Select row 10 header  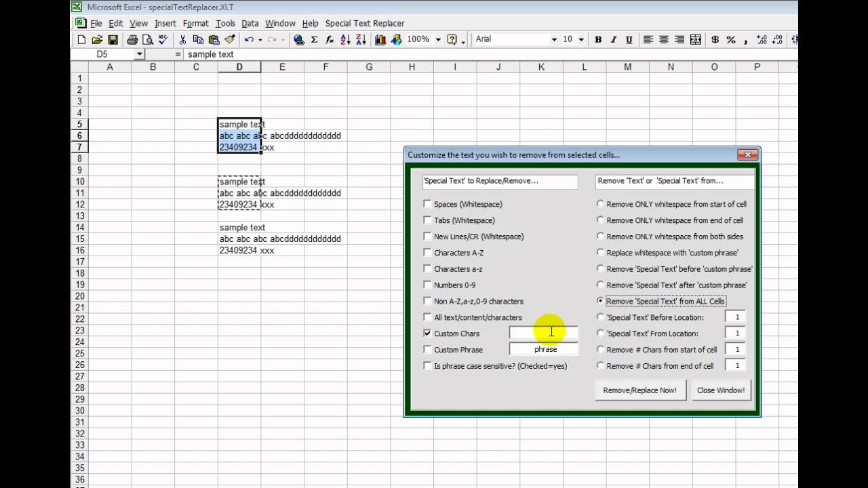pyautogui.click(x=79, y=182)
